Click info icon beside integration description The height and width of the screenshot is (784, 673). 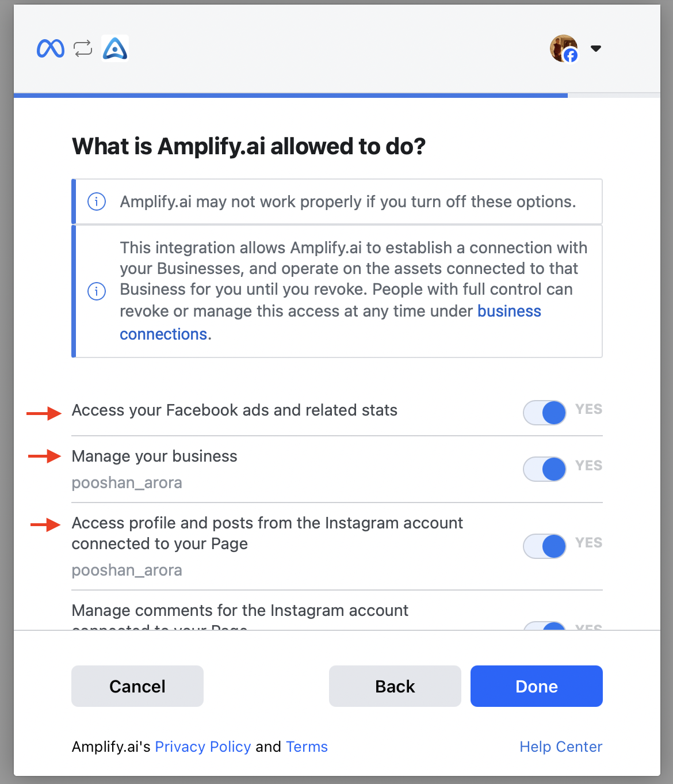[96, 291]
